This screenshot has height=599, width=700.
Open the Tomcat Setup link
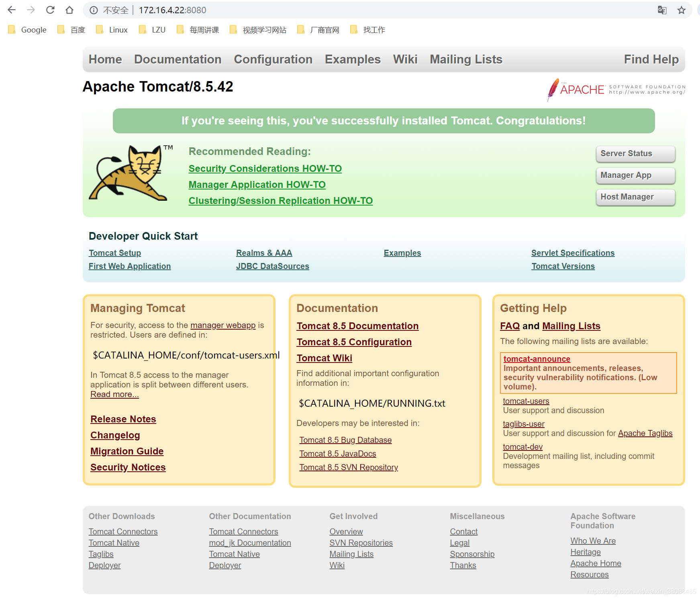click(115, 253)
